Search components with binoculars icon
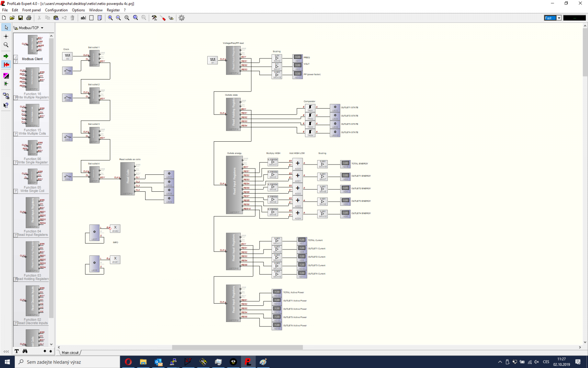Image resolution: width=588 pixels, height=368 pixels. coord(25,351)
